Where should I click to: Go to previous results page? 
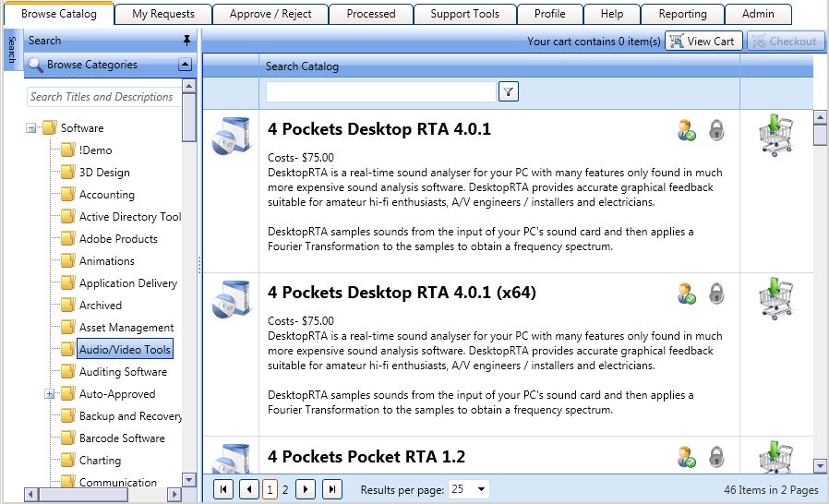click(248, 489)
